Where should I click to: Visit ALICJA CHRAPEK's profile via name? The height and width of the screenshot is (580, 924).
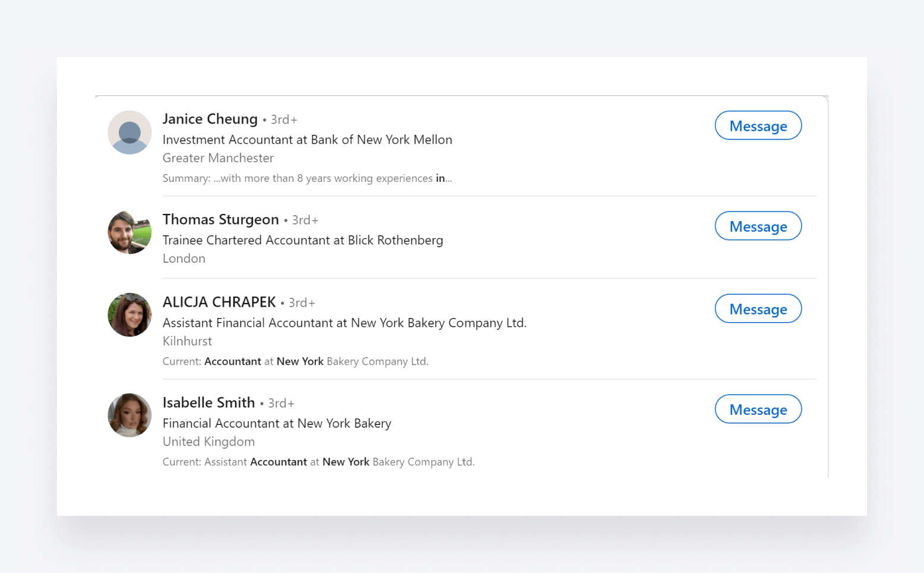(219, 302)
